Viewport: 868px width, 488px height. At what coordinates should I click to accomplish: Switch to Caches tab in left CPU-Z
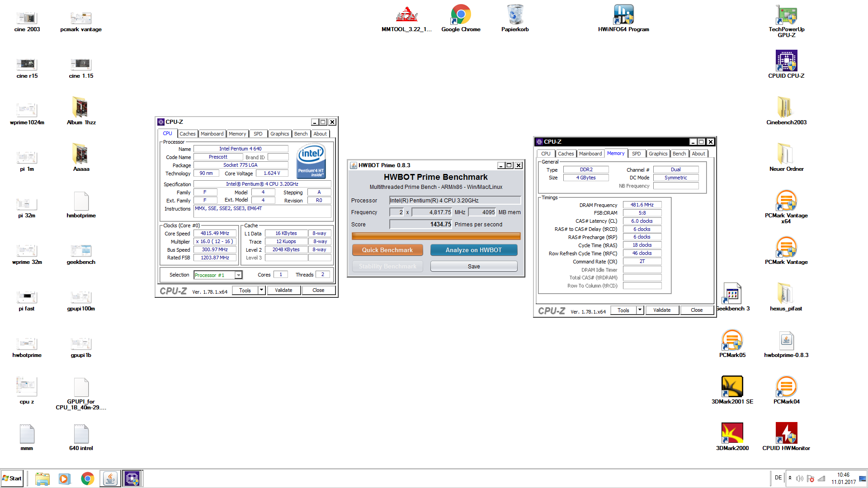[x=187, y=134]
